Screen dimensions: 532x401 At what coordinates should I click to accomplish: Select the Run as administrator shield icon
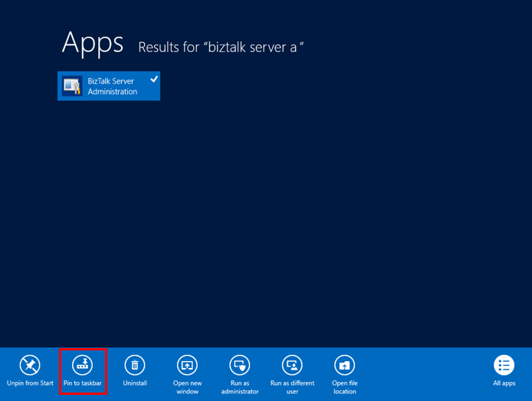pyautogui.click(x=240, y=365)
